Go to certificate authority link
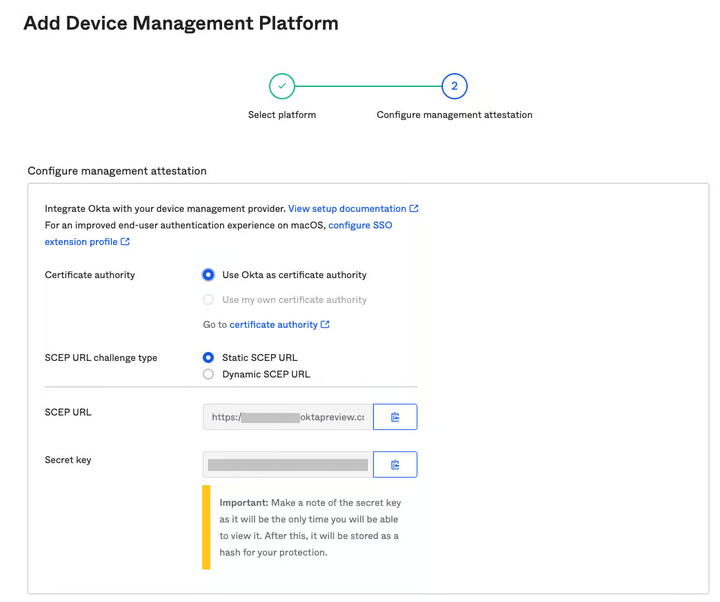Image resolution: width=720 pixels, height=602 pixels. click(x=279, y=325)
